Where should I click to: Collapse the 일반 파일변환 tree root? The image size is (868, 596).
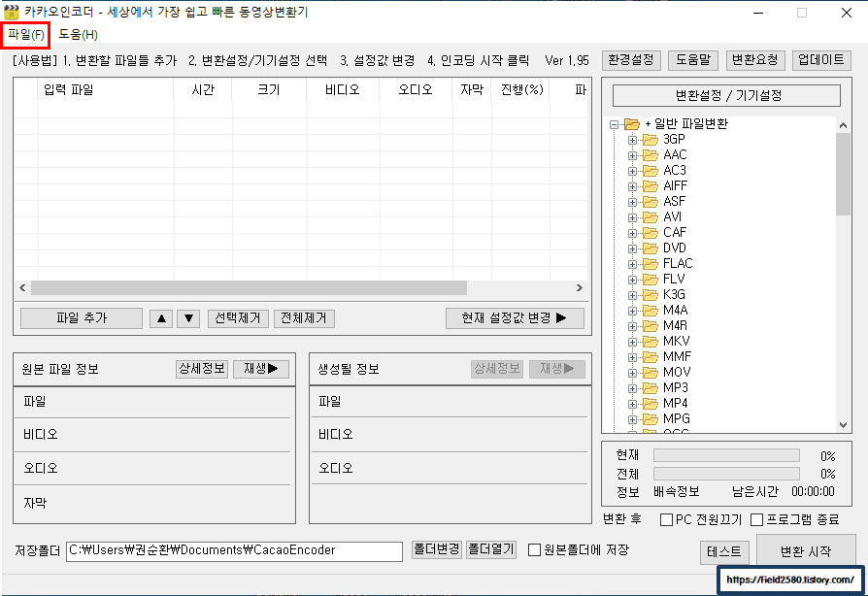(x=614, y=124)
